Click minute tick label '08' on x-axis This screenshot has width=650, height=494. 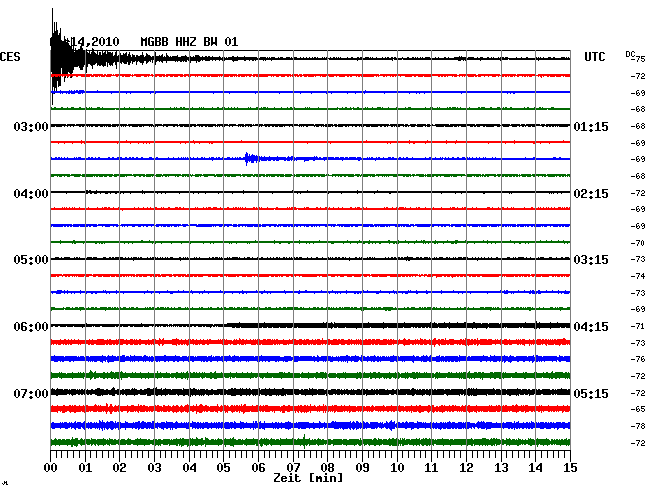point(327,467)
